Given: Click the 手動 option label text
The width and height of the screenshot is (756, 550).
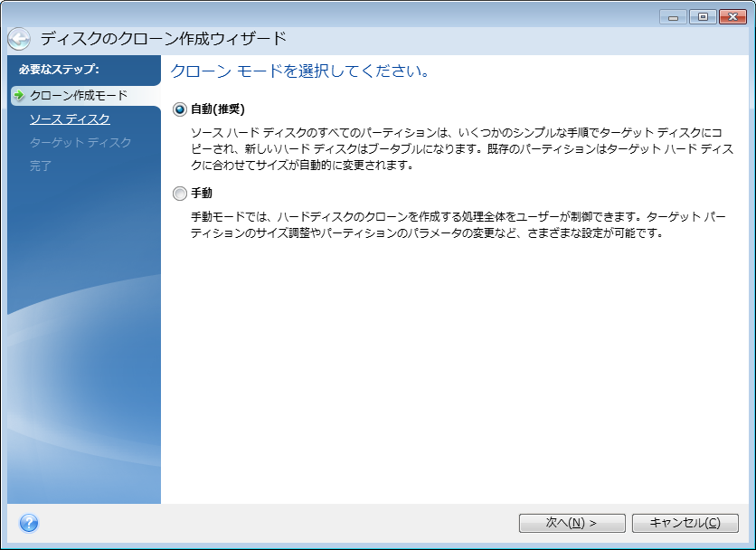Looking at the screenshot, I should pyautogui.click(x=202, y=193).
